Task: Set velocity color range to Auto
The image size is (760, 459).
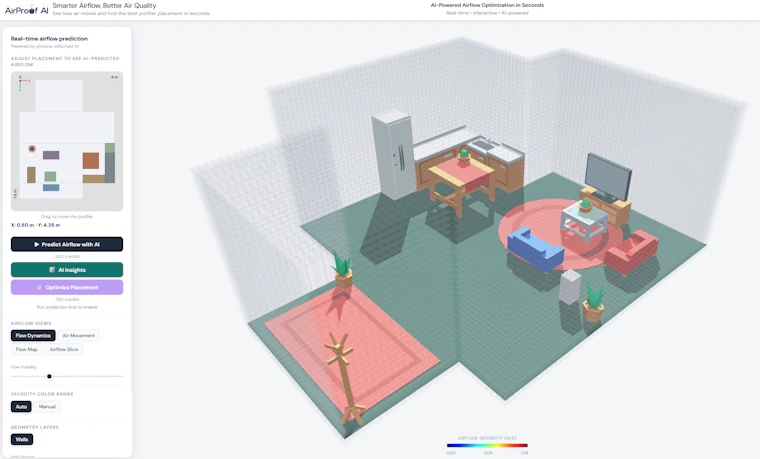Action: point(21,407)
